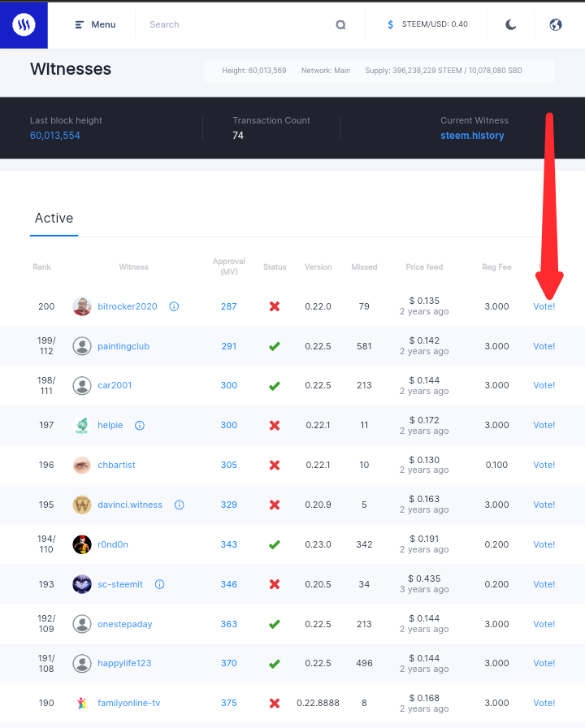Show info icon for davinci.witness

tap(180, 505)
